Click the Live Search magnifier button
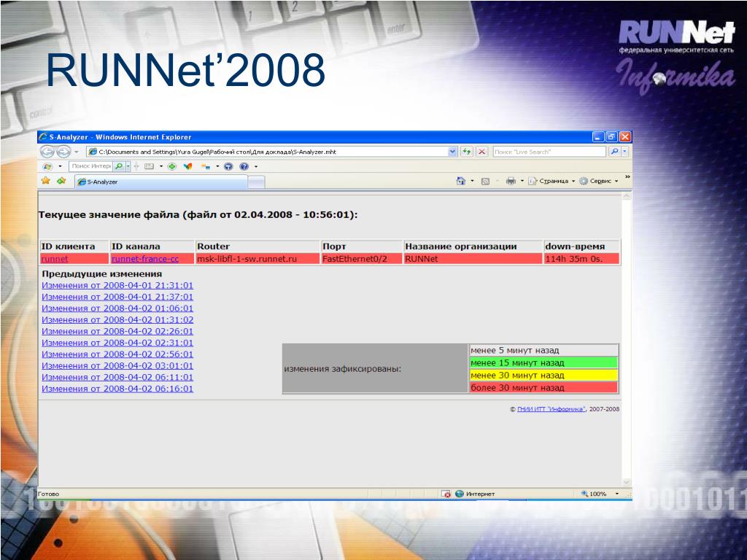Image resolution: width=747 pixels, height=560 pixels. 614,152
